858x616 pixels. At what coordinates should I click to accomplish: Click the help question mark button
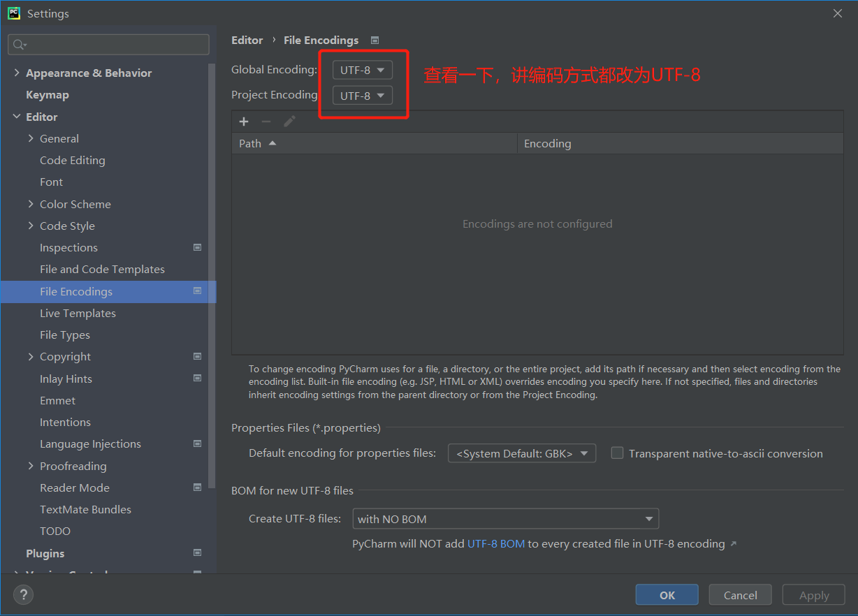coord(24,594)
